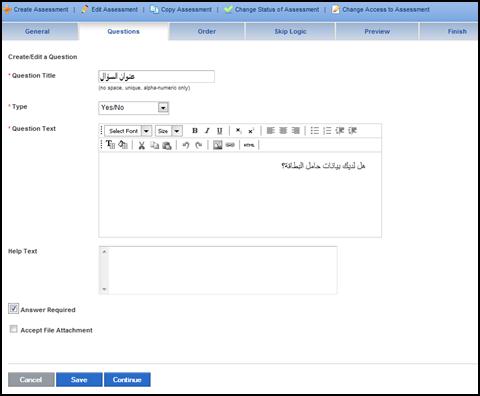This screenshot has height=396, width=480.
Task: Apply italic formatting in the editor
Action: 207,131
